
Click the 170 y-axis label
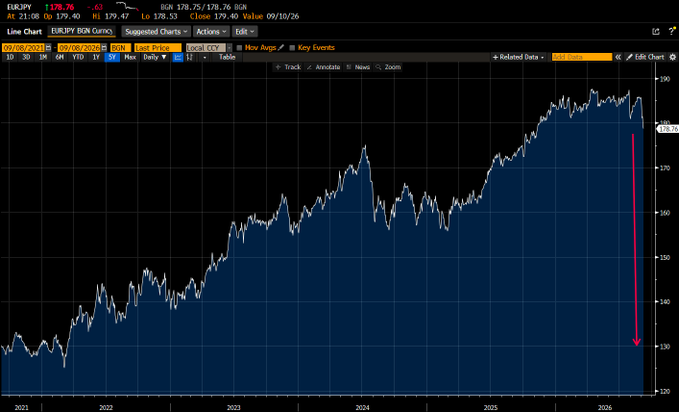(x=665, y=168)
